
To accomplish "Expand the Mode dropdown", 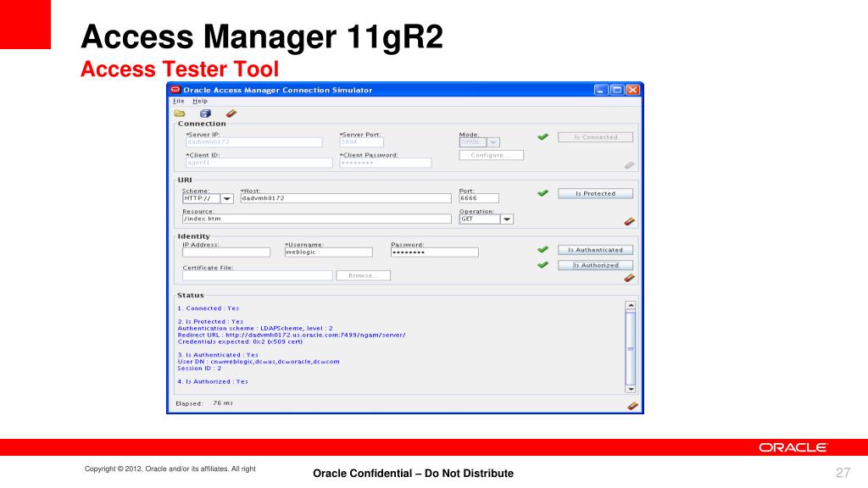I will (x=493, y=142).
